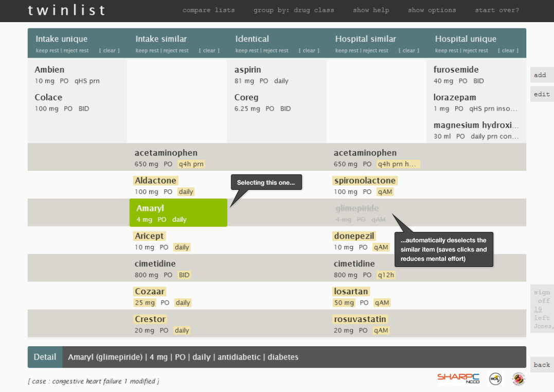Select "compare lists" in the header
The height and width of the screenshot is (392, 554).
208,10
